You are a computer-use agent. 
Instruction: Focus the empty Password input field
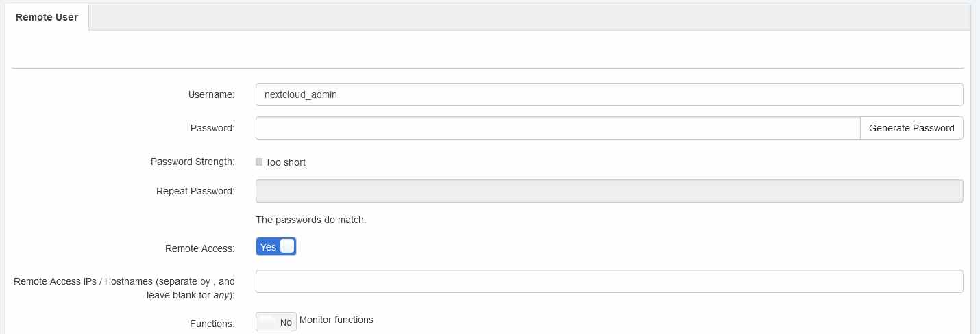pos(557,128)
